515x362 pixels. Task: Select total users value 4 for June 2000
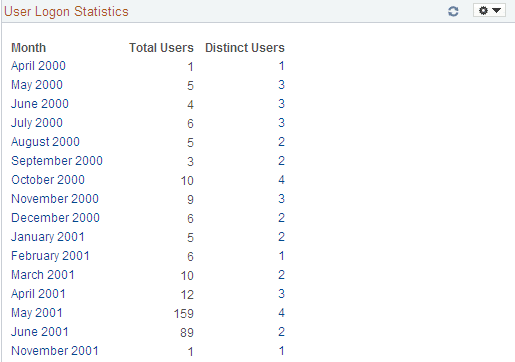tap(190, 105)
